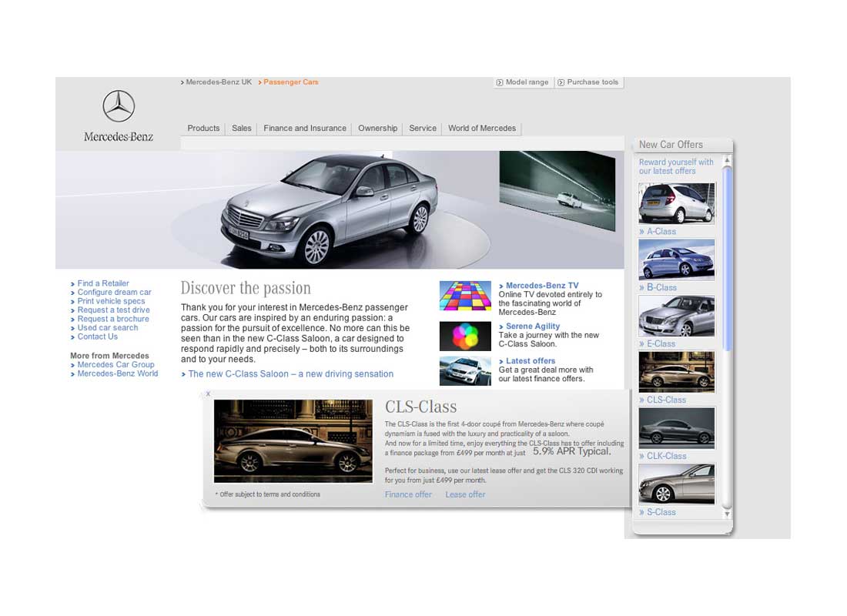847x616 pixels.
Task: Open the Purchase tools dropdown
Action: pos(589,82)
